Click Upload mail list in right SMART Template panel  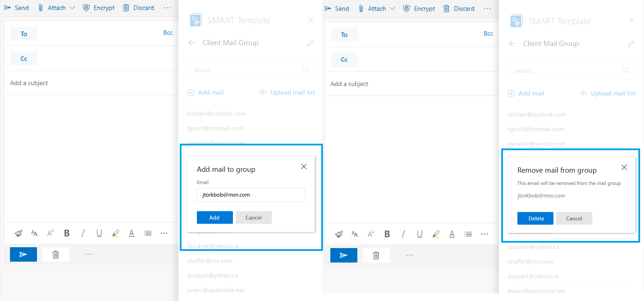point(608,93)
